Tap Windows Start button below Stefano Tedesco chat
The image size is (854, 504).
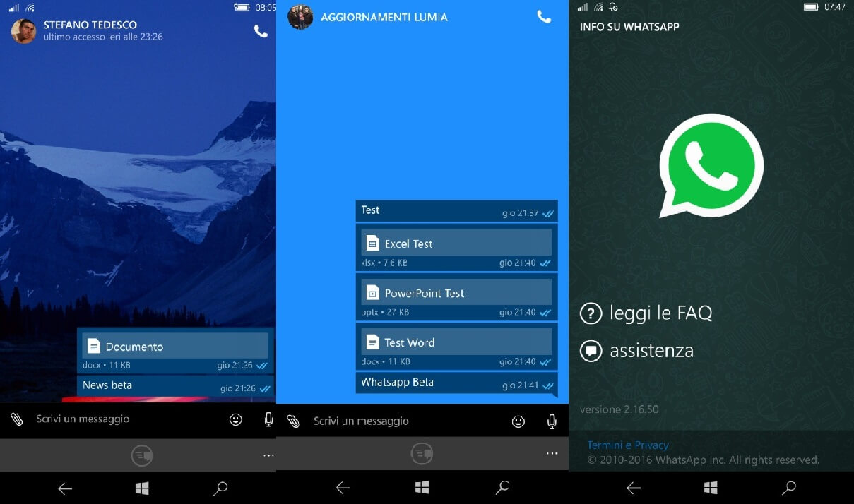click(x=142, y=488)
